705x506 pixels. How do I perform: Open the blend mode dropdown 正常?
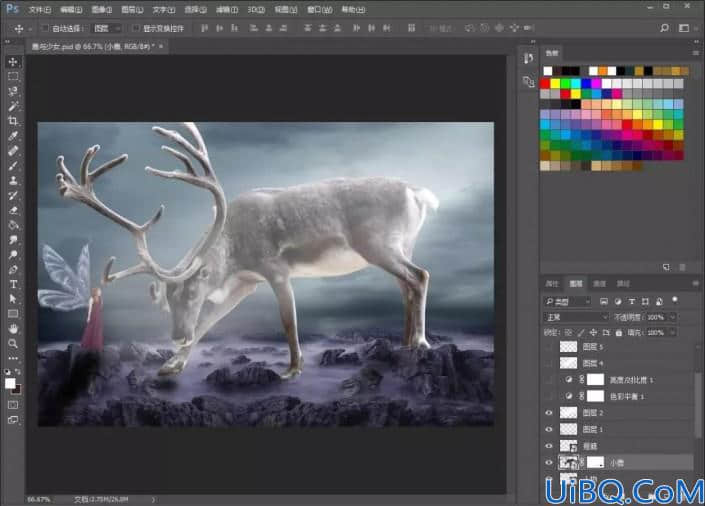click(576, 317)
